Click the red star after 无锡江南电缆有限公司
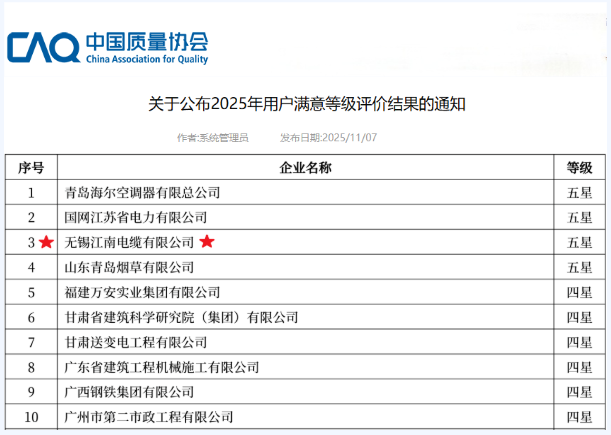 coord(207,242)
